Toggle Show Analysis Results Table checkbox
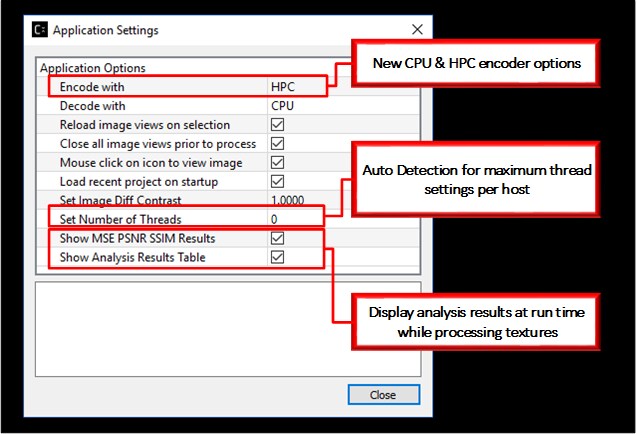The height and width of the screenshot is (434, 637). [278, 257]
